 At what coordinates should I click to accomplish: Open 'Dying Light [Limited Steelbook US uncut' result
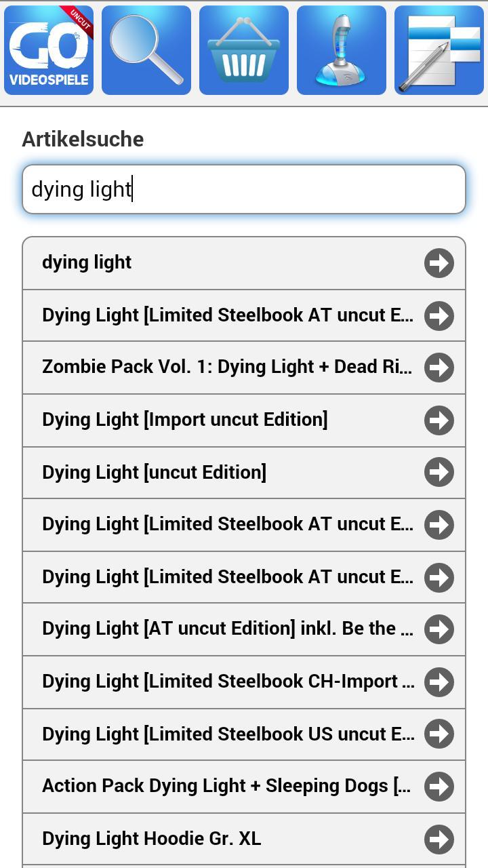pos(203,734)
